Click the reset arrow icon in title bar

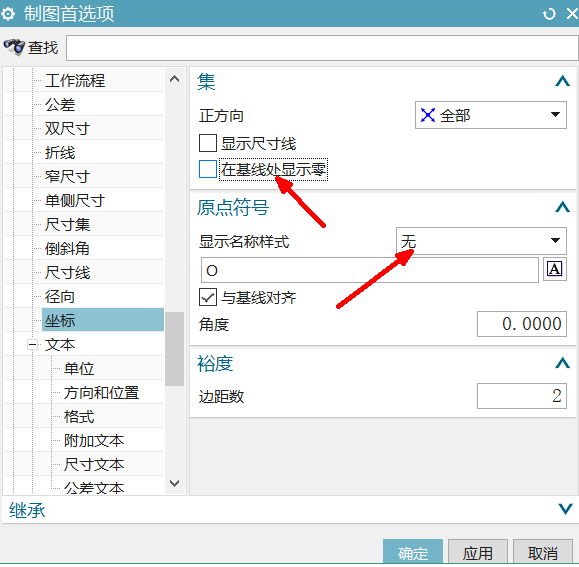coord(549,14)
